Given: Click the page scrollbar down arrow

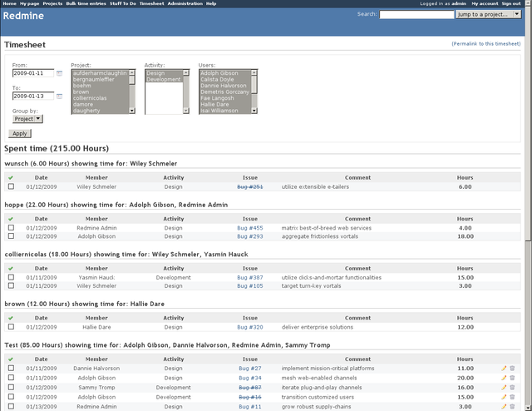Looking at the screenshot, I should click(x=529, y=408).
